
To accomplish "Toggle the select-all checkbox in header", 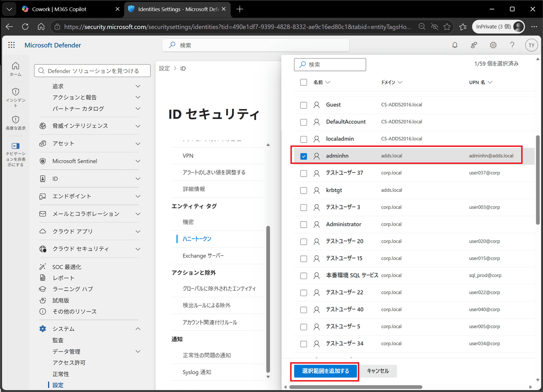I will [x=304, y=82].
